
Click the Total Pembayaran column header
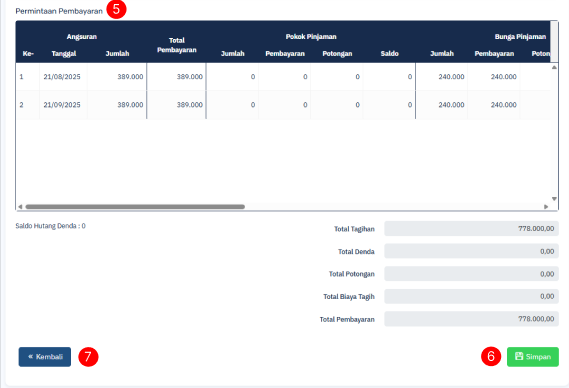pos(177,45)
